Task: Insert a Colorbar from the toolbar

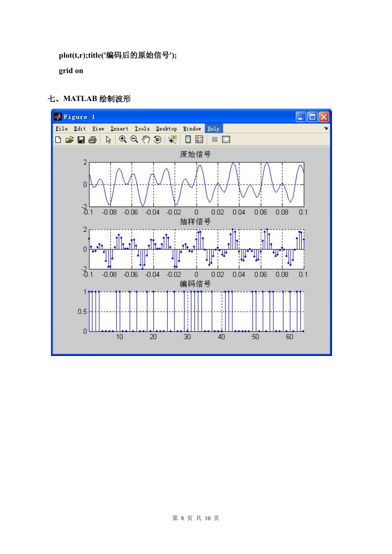Action: tap(188, 139)
